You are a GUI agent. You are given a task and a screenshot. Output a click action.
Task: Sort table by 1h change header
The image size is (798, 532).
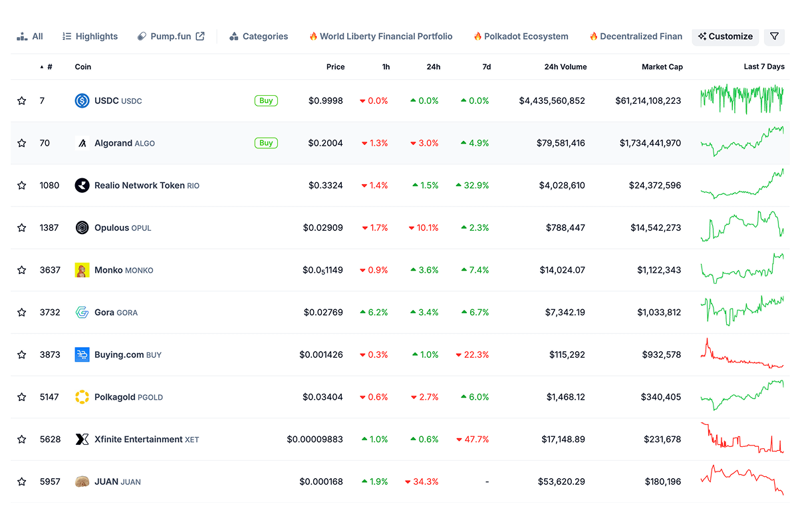point(386,66)
